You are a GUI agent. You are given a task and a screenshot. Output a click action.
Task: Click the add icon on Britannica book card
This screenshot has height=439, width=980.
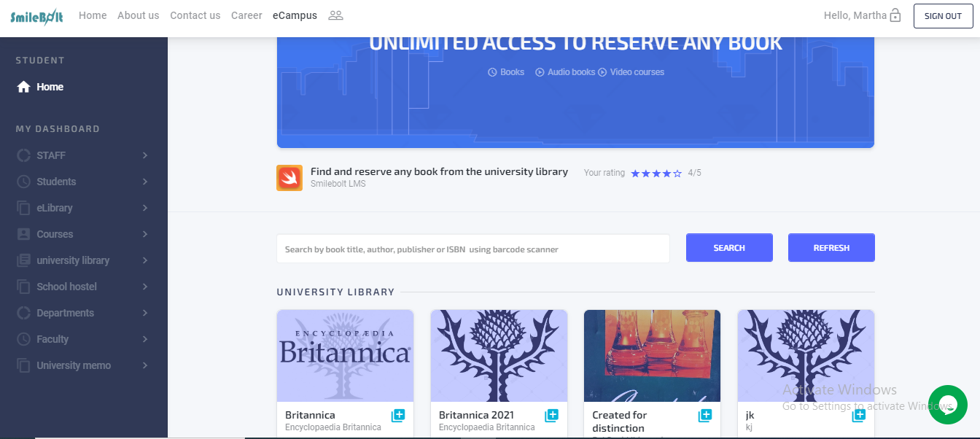(398, 416)
